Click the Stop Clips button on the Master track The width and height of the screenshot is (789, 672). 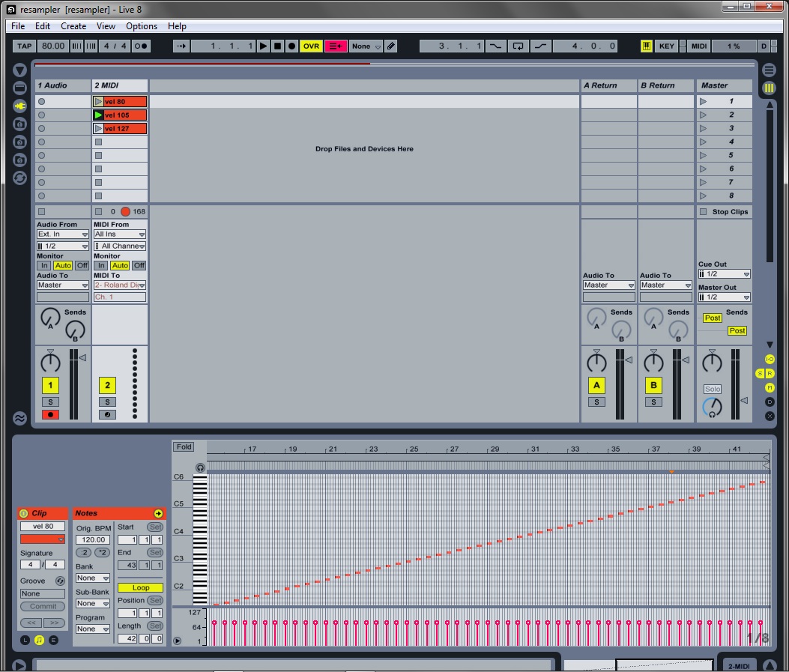point(724,211)
